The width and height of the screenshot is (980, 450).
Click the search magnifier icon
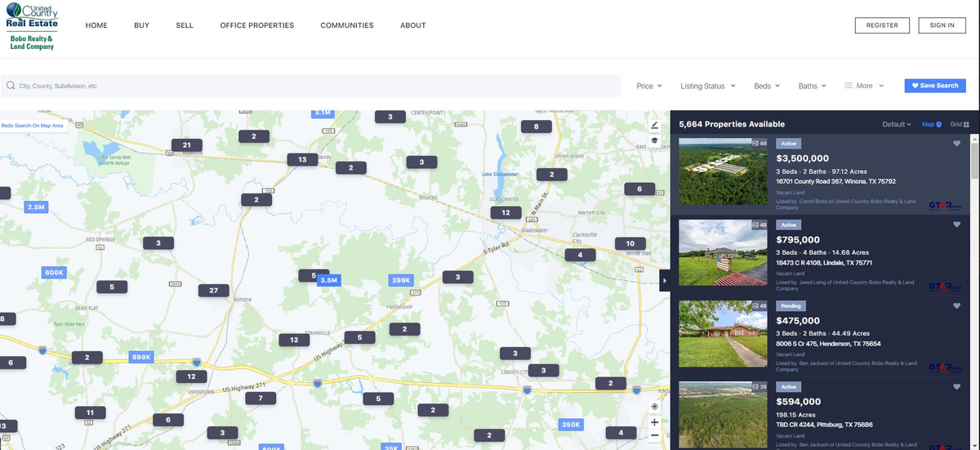tap(11, 86)
